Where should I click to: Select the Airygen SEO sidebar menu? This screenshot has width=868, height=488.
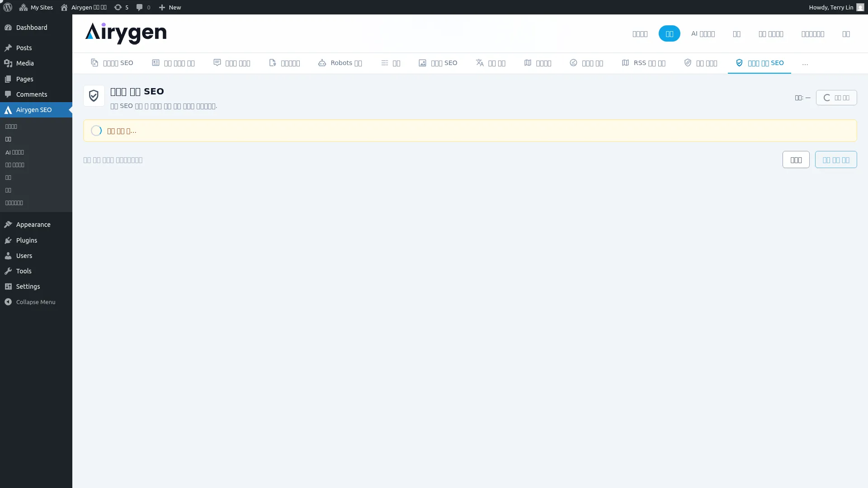36,110
